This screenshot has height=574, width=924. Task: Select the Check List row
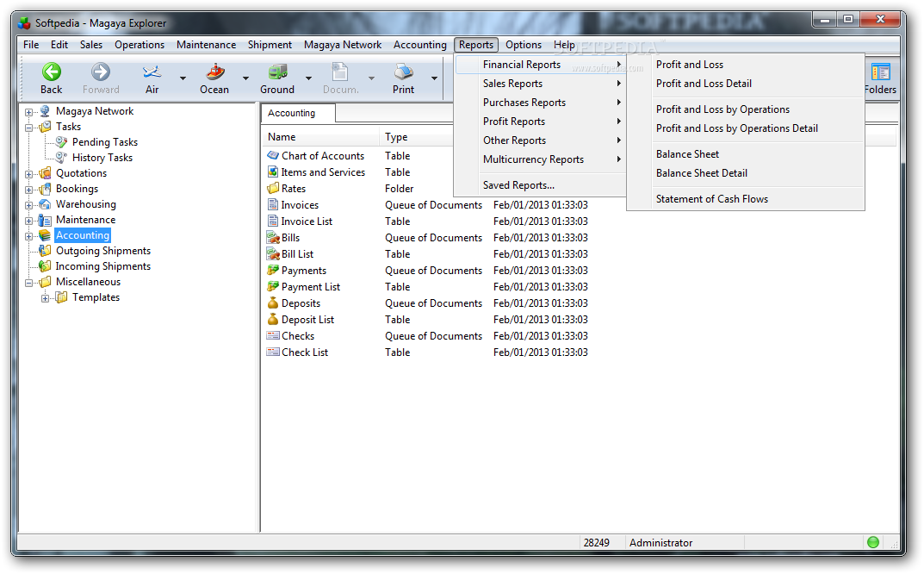427,353
